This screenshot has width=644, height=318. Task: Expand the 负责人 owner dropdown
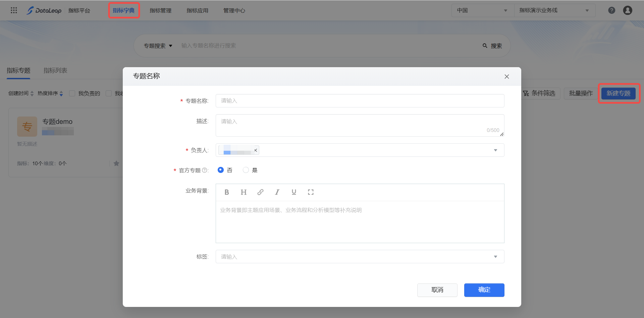(x=495, y=150)
